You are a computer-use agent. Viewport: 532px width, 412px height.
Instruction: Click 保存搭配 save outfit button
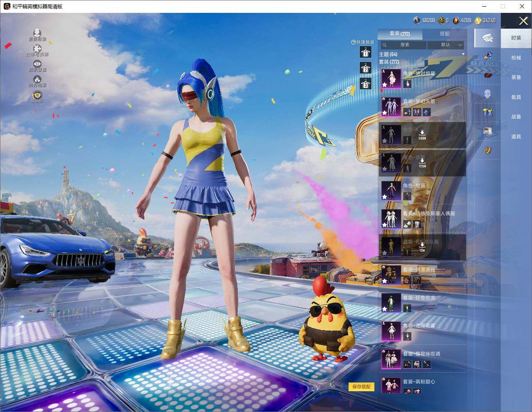tap(361, 387)
